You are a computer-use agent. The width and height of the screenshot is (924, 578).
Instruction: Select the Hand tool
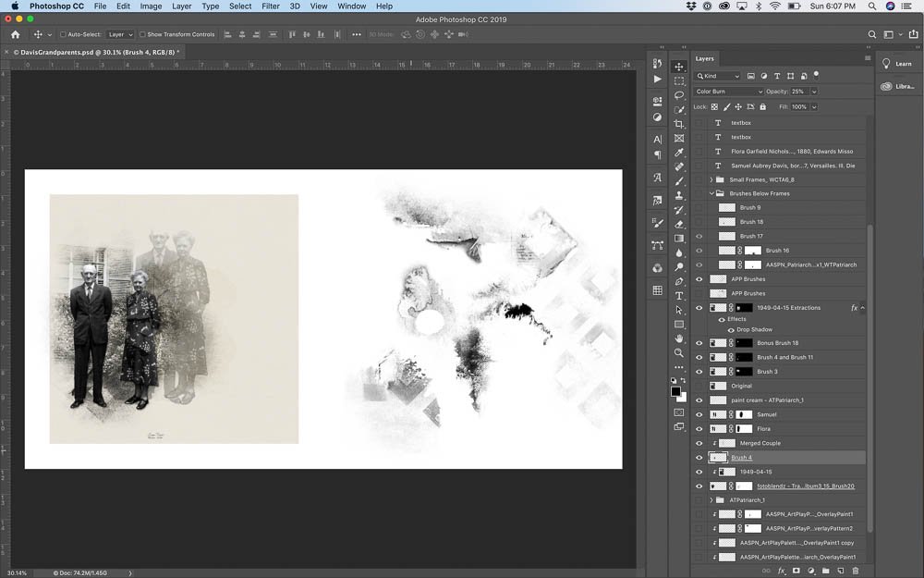[x=679, y=338]
